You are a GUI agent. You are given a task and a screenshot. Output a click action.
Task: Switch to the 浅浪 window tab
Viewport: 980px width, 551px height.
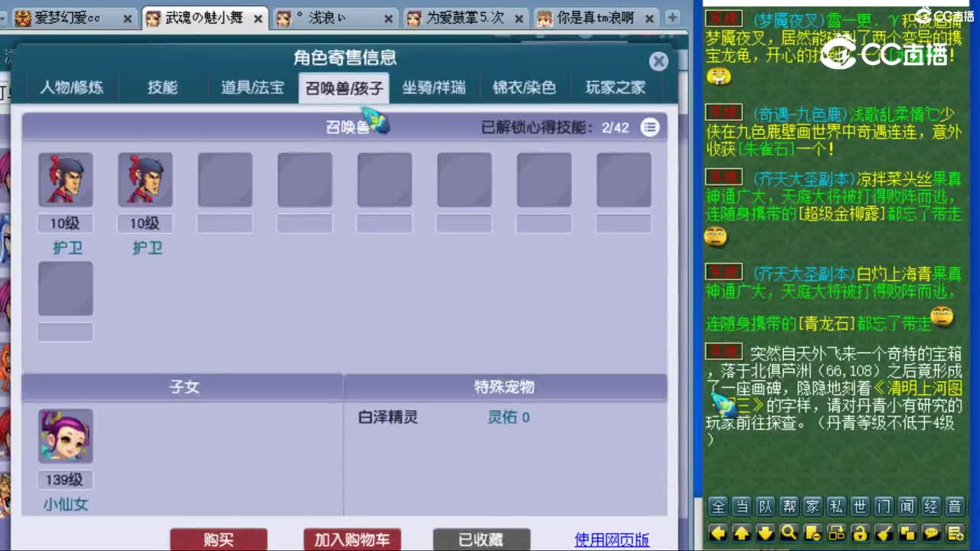click(x=335, y=18)
